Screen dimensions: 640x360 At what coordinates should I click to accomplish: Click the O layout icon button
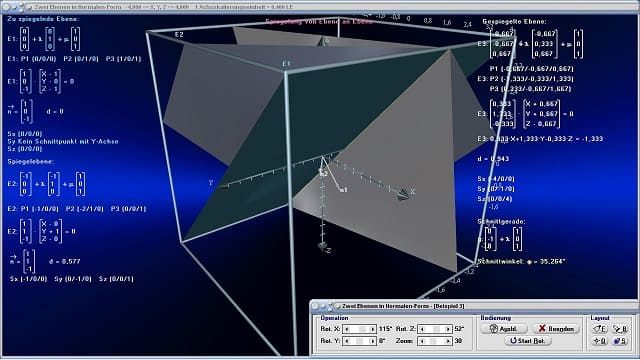[x=600, y=341]
